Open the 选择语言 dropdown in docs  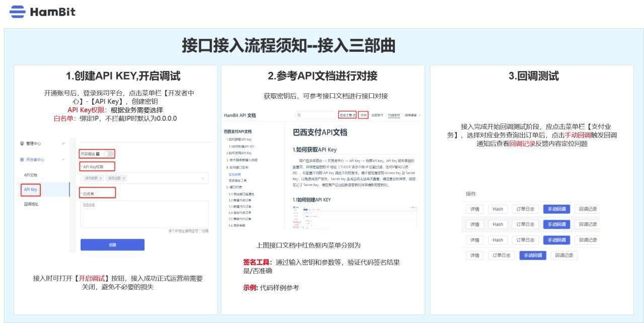(413, 115)
